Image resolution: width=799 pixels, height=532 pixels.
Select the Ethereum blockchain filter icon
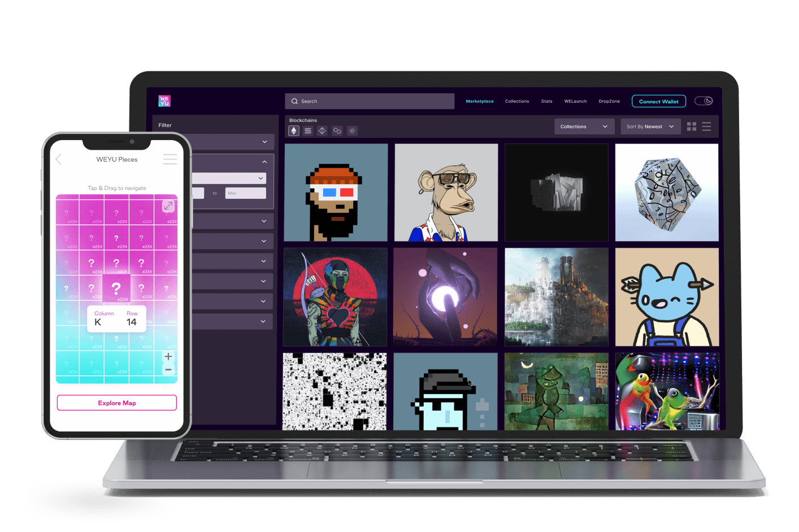point(293,130)
